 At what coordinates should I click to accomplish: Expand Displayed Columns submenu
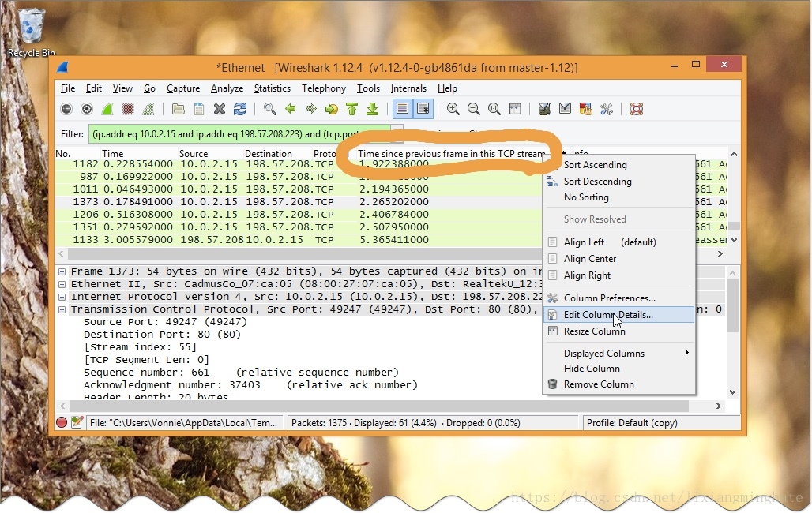coord(618,353)
